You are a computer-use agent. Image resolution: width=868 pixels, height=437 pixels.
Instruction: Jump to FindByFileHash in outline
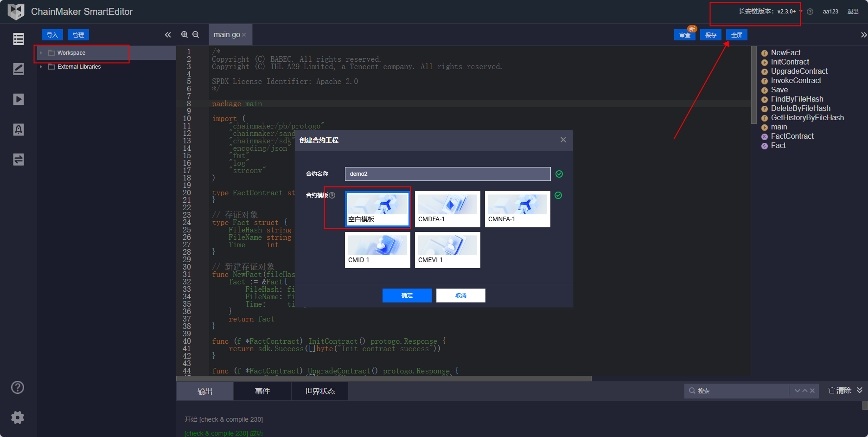797,99
